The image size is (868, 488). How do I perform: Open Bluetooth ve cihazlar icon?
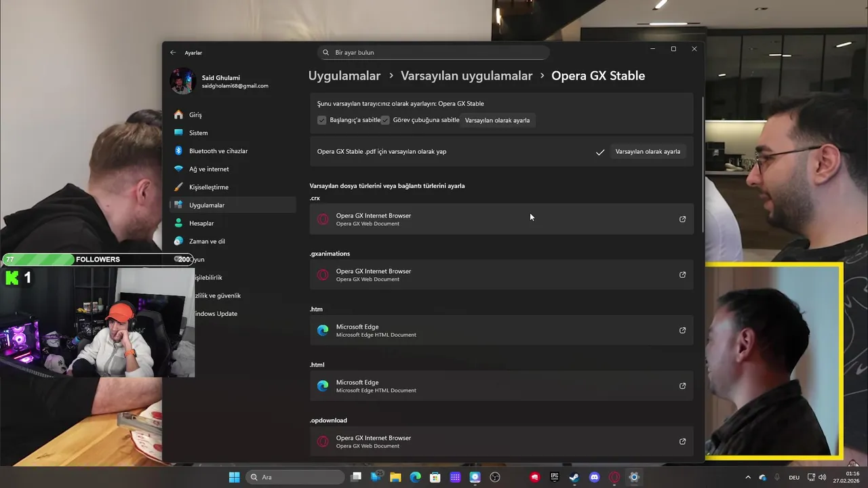(178, 150)
